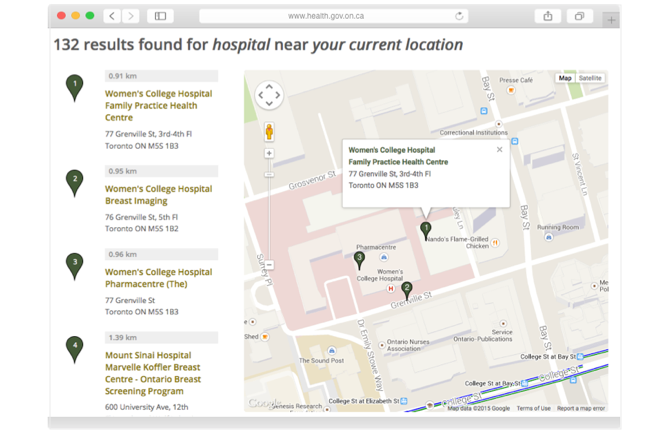Zoom out using the map minus button

(269, 265)
